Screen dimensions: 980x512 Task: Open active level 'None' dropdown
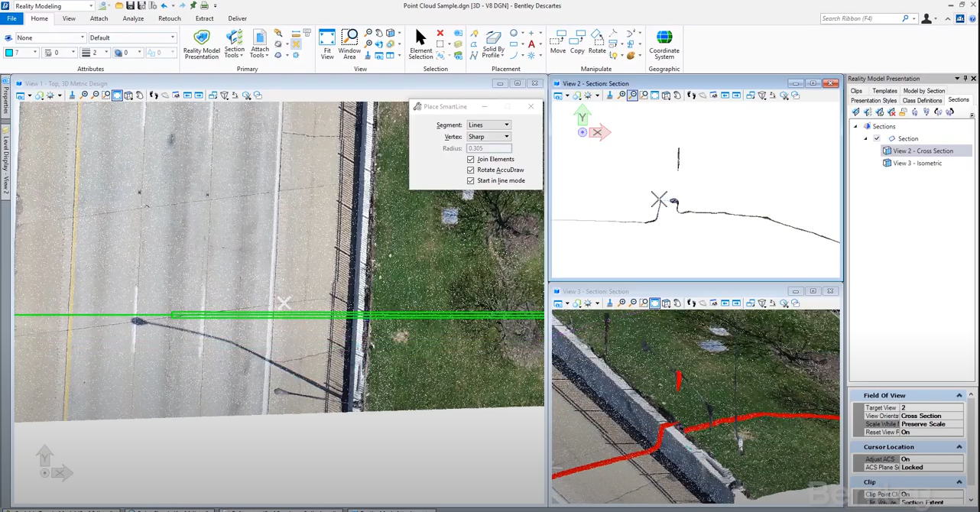coord(50,37)
